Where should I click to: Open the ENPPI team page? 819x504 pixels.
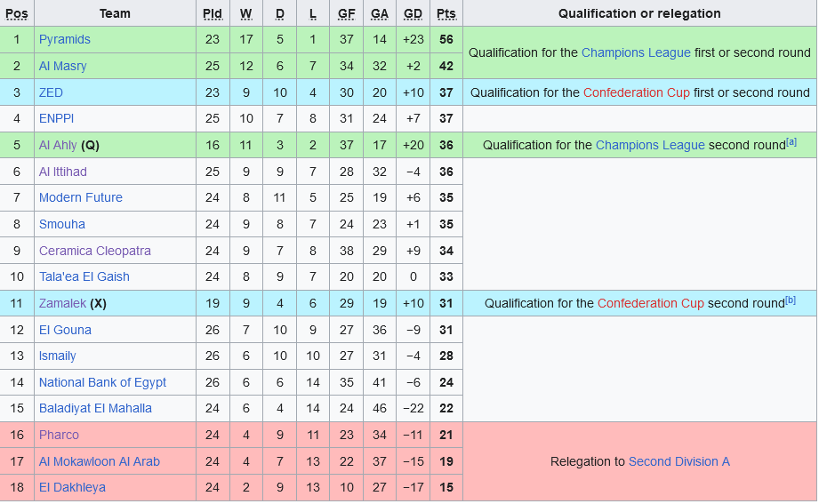pos(56,119)
